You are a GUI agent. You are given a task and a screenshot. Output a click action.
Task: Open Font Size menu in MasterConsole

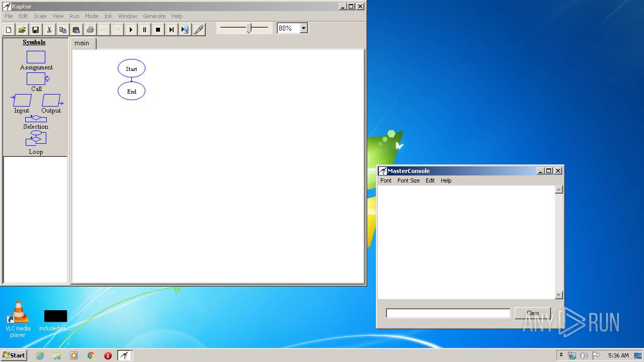click(409, 180)
